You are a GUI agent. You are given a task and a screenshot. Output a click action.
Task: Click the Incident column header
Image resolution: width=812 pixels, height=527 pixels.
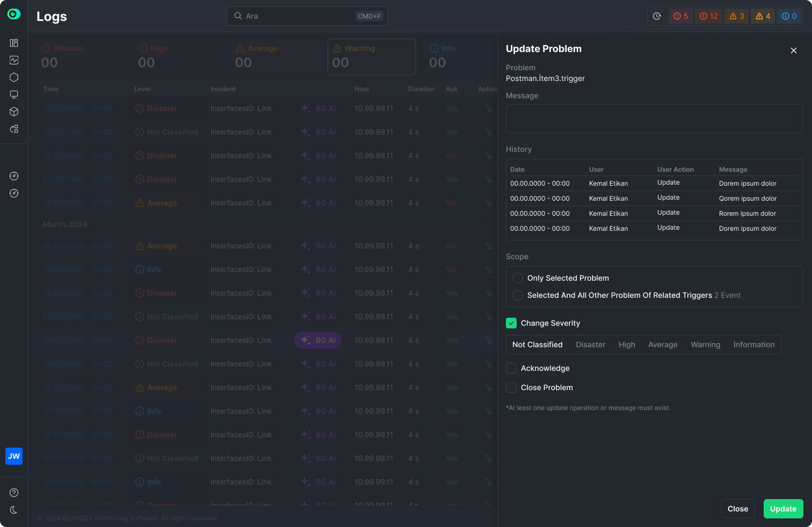223,89
